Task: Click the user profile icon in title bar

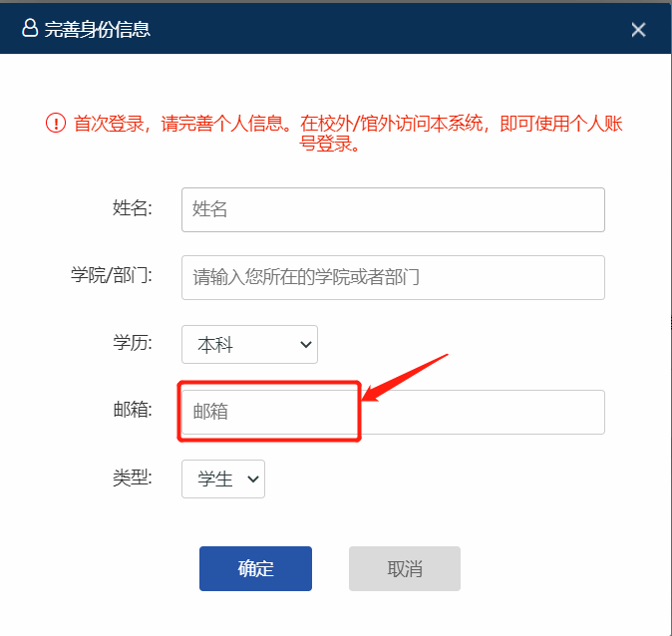Action: [x=30, y=29]
